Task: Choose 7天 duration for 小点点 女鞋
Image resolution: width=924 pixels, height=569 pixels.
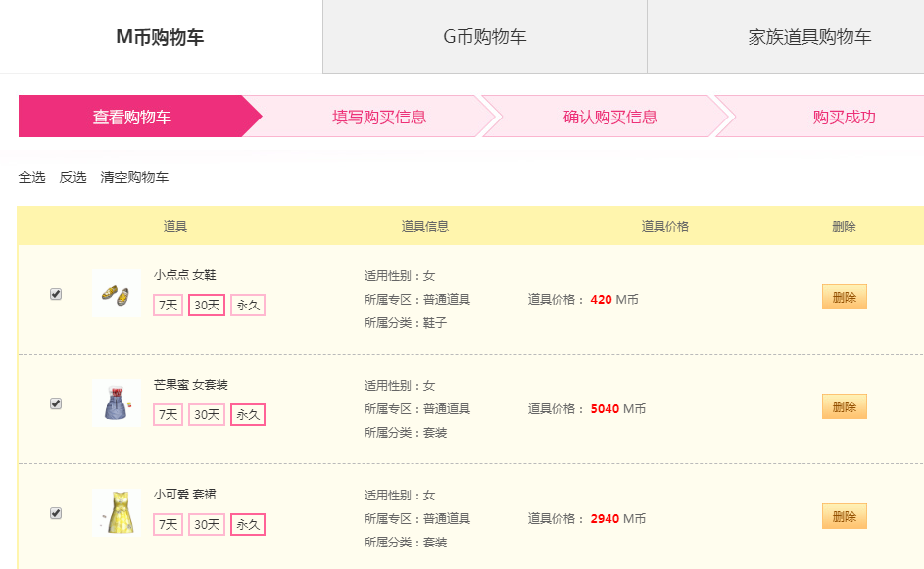Action: (x=168, y=306)
